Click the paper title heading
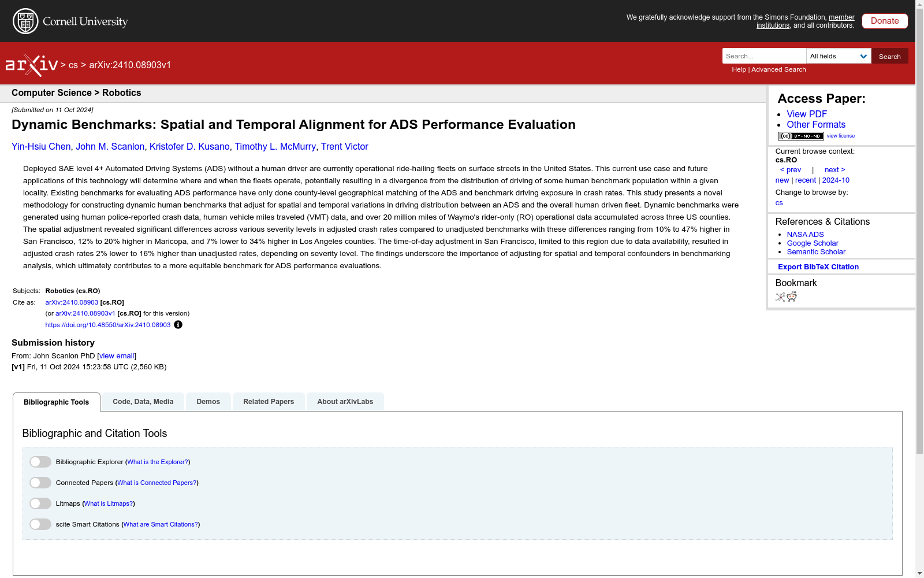The height and width of the screenshot is (578, 924). point(293,125)
